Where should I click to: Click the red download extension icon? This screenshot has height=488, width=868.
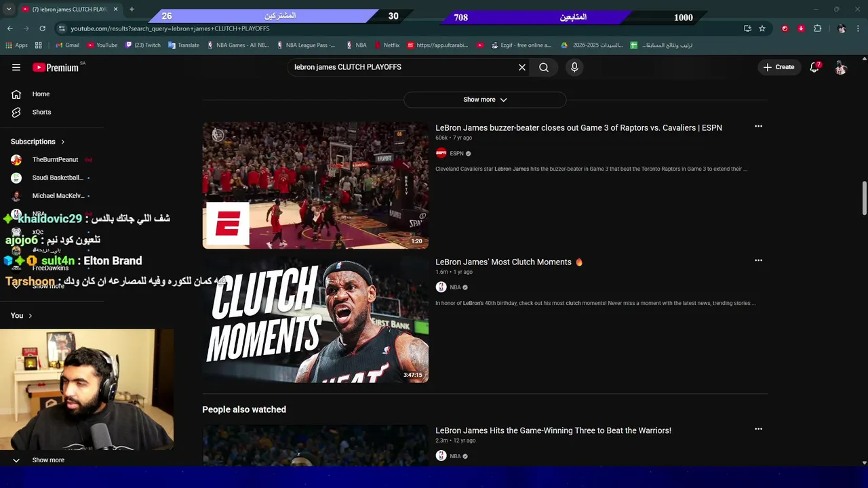tap(801, 28)
